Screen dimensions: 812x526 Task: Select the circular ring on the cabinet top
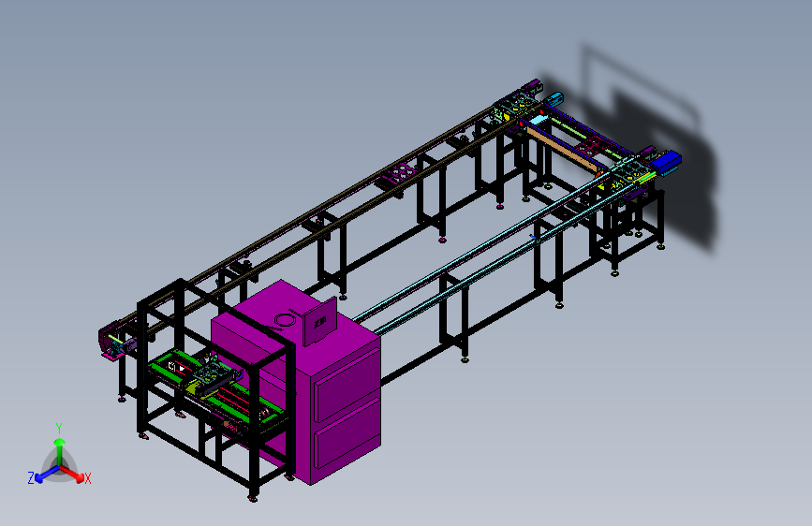(286, 320)
